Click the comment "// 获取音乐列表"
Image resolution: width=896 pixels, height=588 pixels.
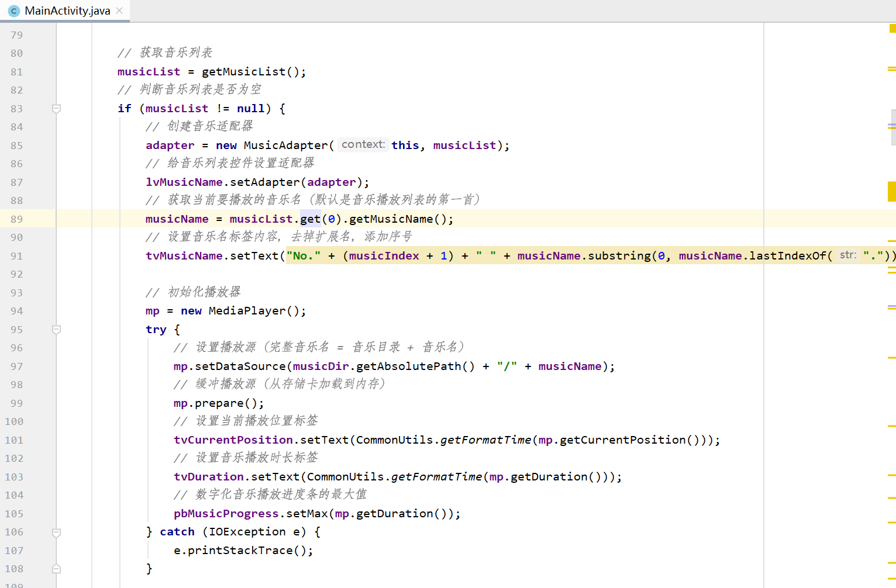click(x=165, y=53)
